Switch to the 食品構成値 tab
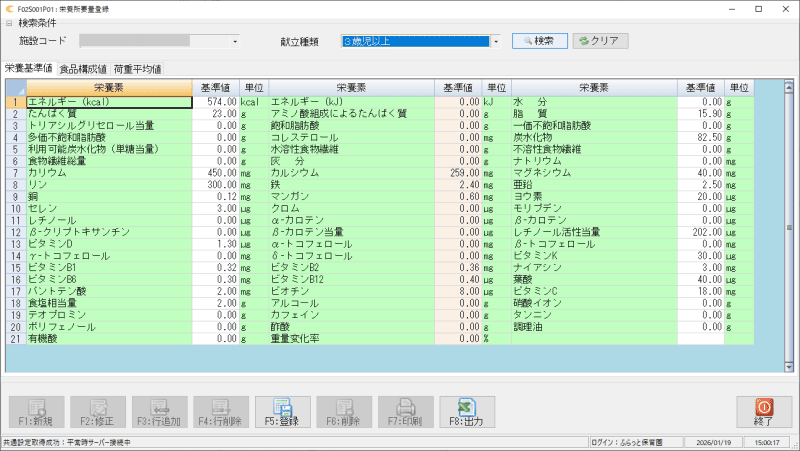Viewport: 800px width, 451px height. coord(83,69)
